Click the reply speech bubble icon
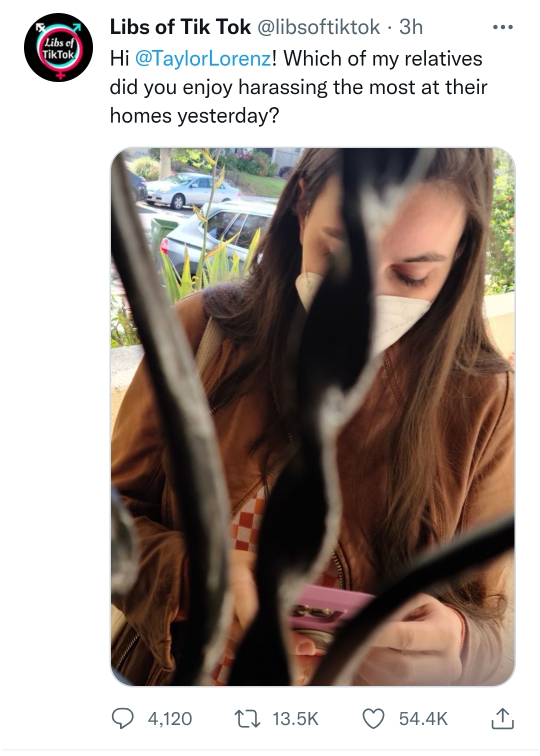Viewport: 540px width, 756px height. pyautogui.click(x=121, y=718)
